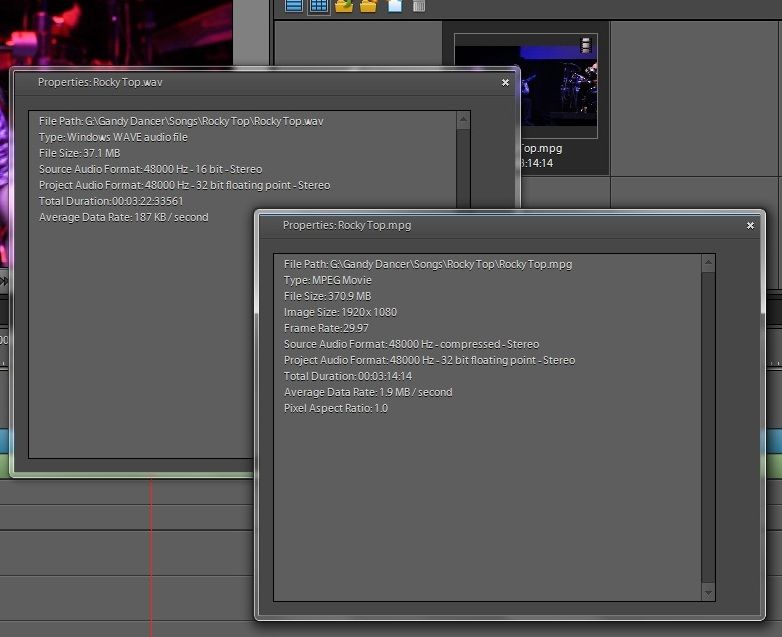Click the Total Duration line in wav properties
782x637 pixels.
tap(111, 201)
